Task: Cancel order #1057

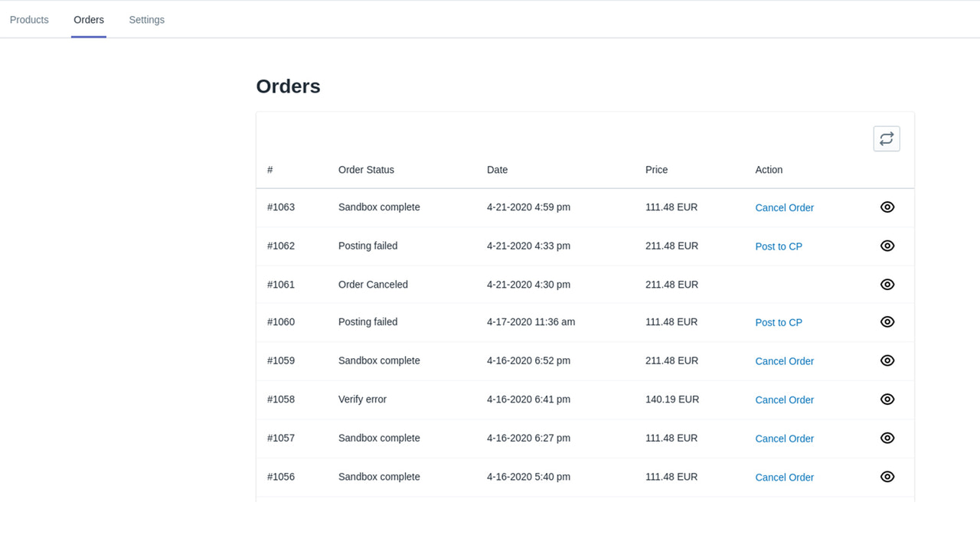Action: pyautogui.click(x=784, y=439)
